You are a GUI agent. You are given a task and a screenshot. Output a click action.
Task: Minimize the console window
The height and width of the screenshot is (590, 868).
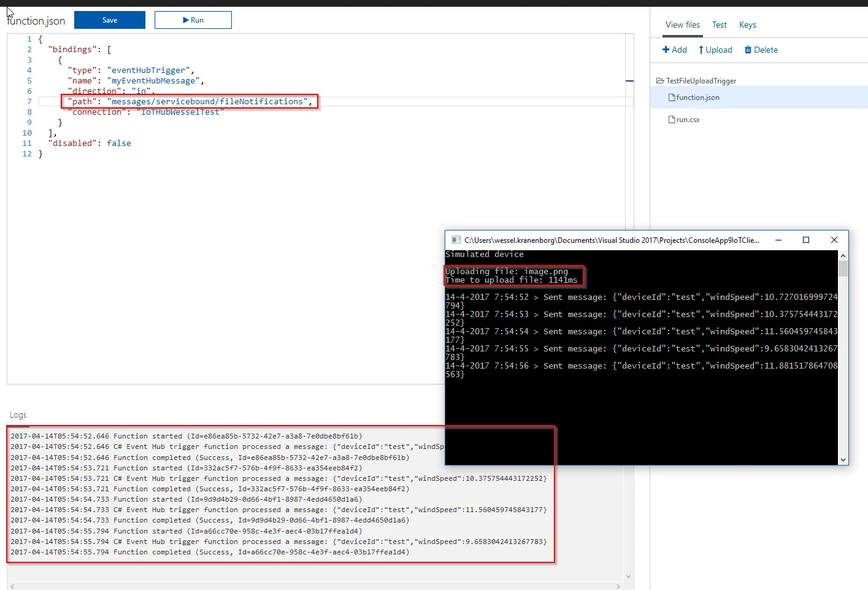(778, 240)
